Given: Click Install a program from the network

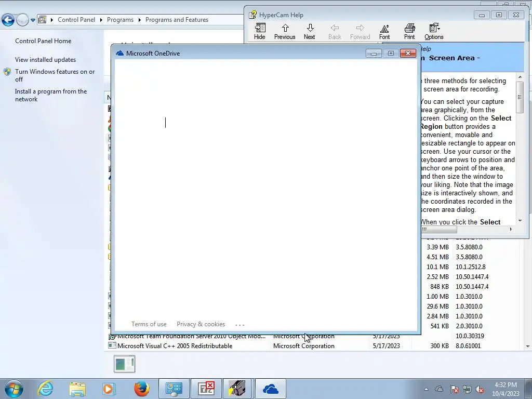Looking at the screenshot, I should (51, 95).
